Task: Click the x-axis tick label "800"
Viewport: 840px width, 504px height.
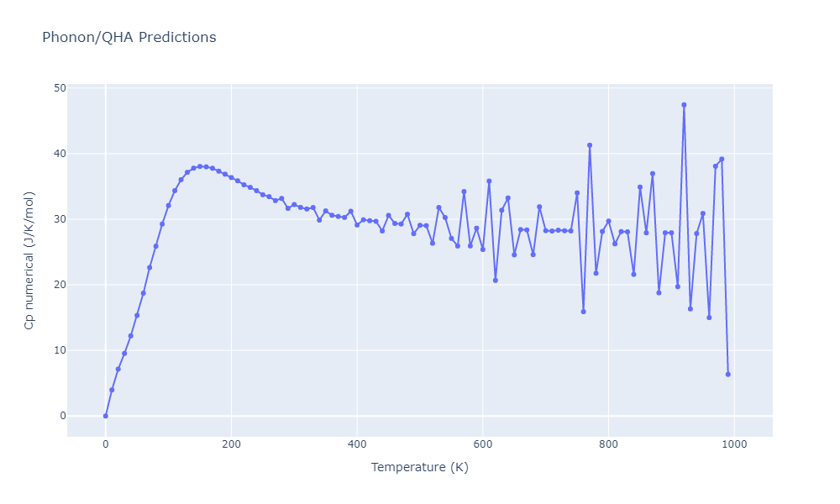Action: pos(608,444)
